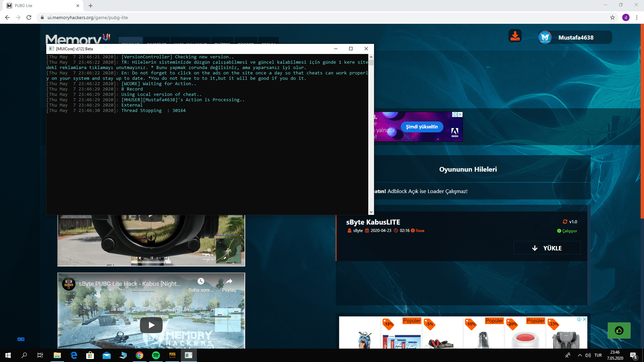Click the Paylaş share icon on the video
Screen dimensions: 644x362
click(229, 285)
